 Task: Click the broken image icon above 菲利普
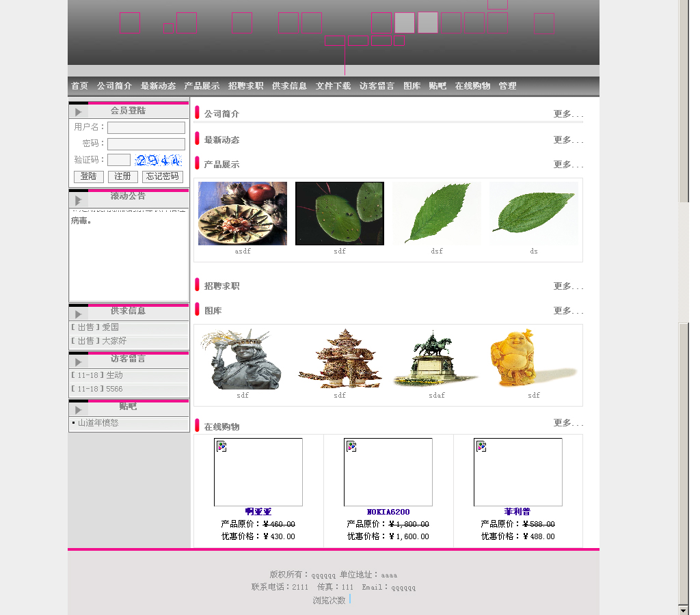(x=481, y=446)
